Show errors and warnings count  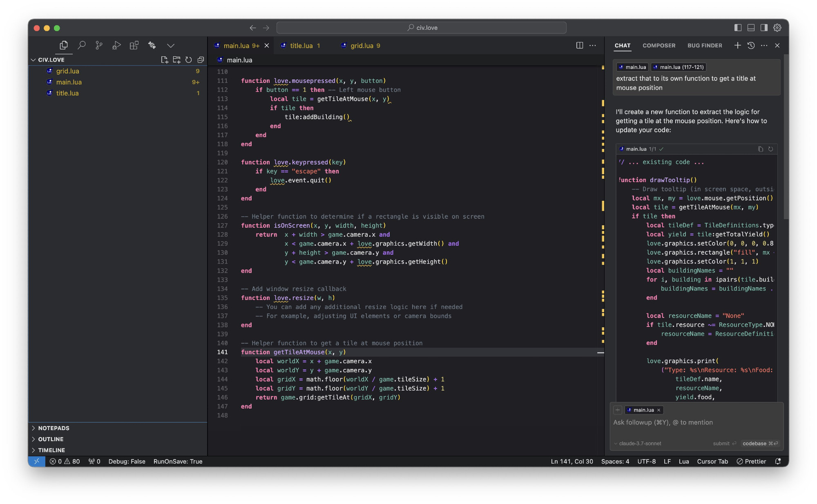click(65, 462)
